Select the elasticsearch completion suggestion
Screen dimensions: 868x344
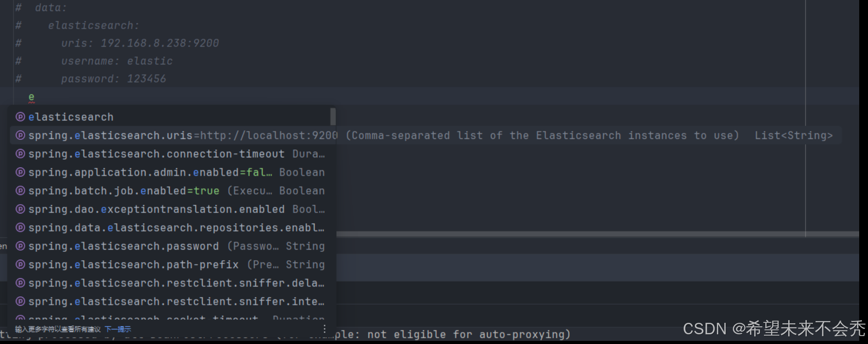172,117
